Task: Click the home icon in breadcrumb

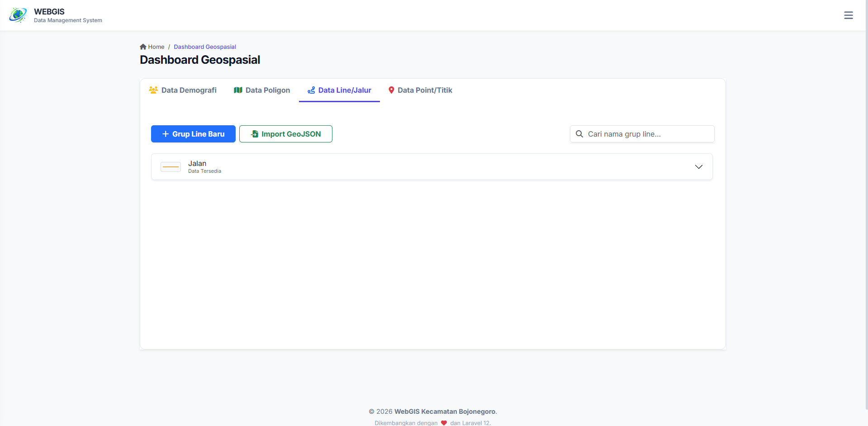Action: tap(143, 47)
